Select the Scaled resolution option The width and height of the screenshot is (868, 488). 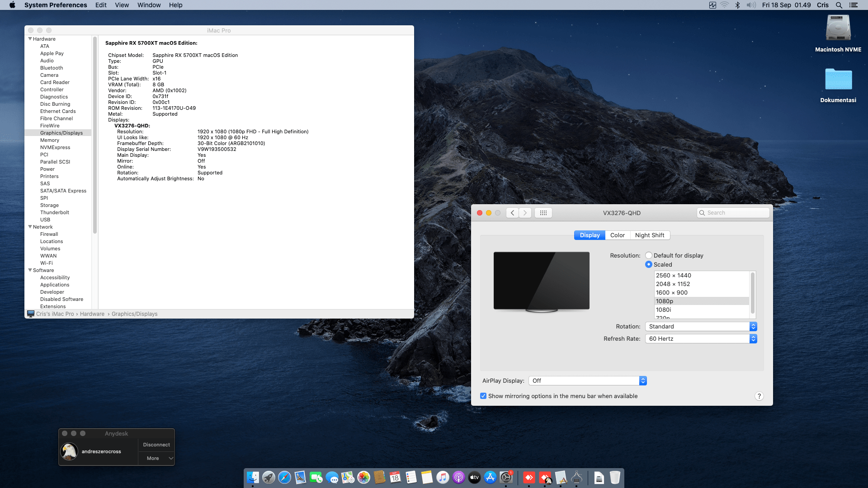coord(649,264)
